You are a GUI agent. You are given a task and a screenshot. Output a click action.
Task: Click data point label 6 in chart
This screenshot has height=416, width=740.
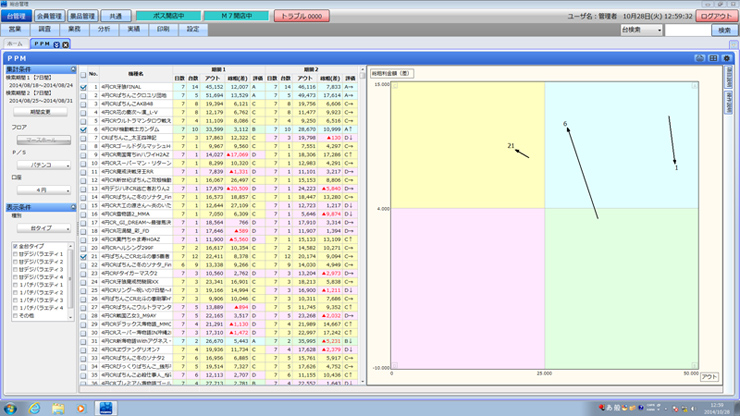point(565,124)
